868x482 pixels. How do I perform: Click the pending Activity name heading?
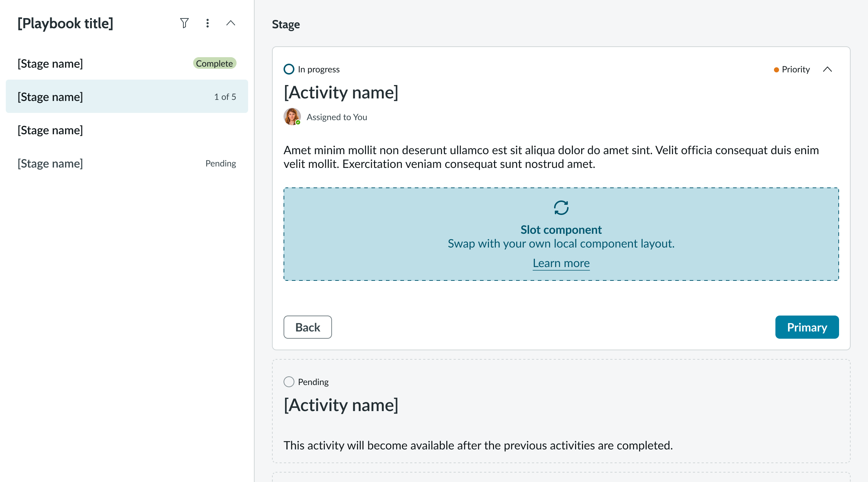pos(341,405)
